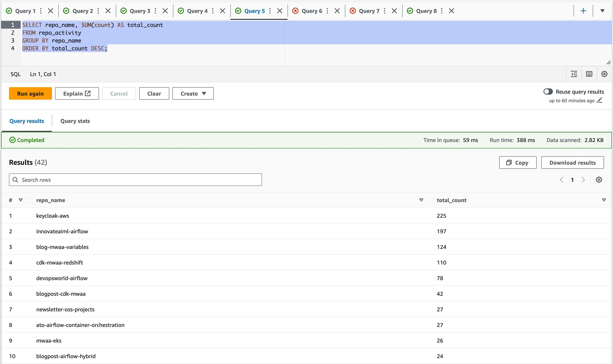Viewport: 613px width, 364px height.
Task: Click the Run again button
Action: pos(30,93)
